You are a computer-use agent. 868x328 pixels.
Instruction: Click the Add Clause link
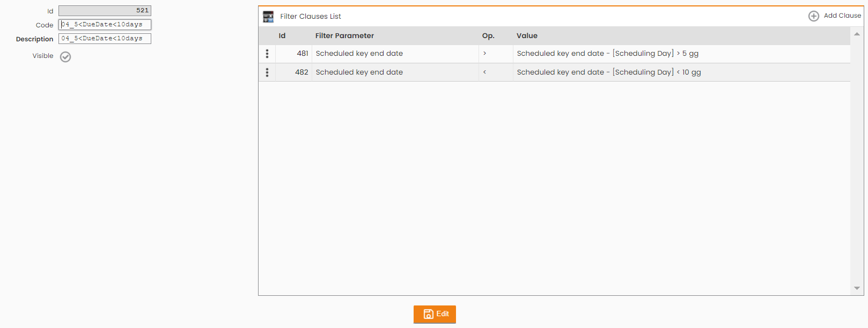(x=842, y=16)
